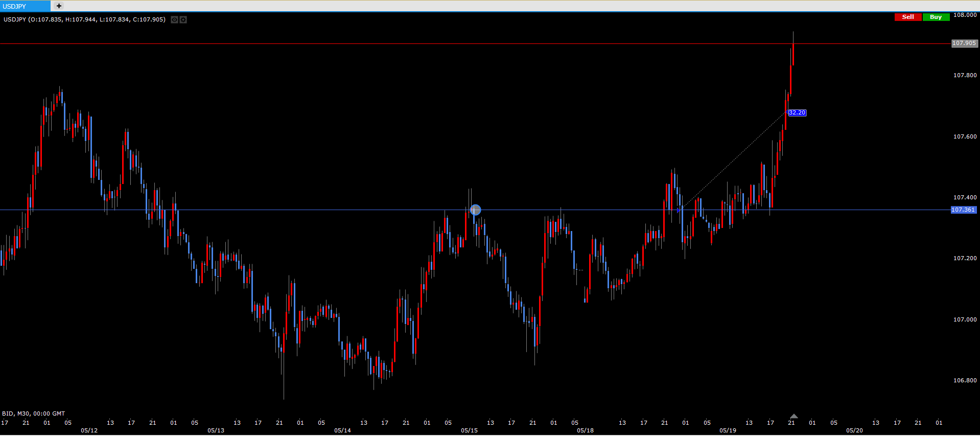Click the 05/15 date on time axis

pyautogui.click(x=469, y=430)
